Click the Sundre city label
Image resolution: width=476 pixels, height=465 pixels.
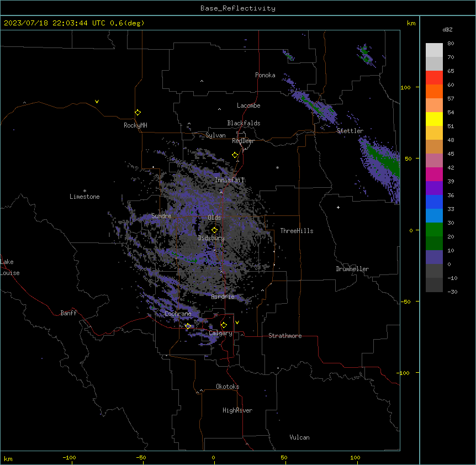161,216
